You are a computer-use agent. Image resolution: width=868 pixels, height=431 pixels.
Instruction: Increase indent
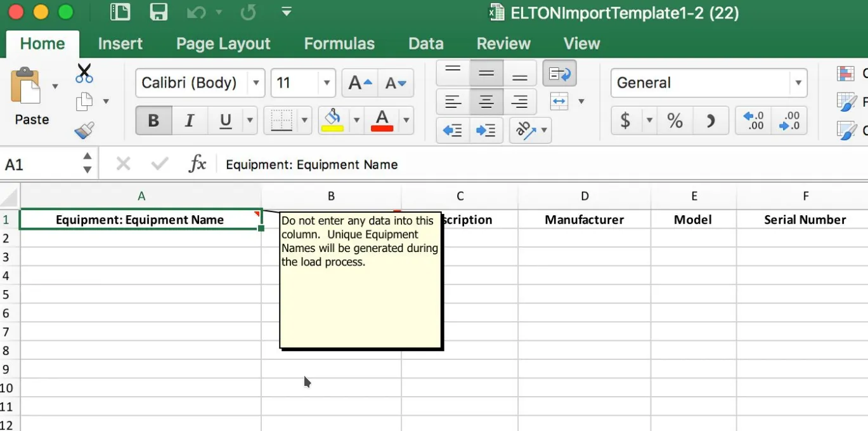[x=486, y=130]
